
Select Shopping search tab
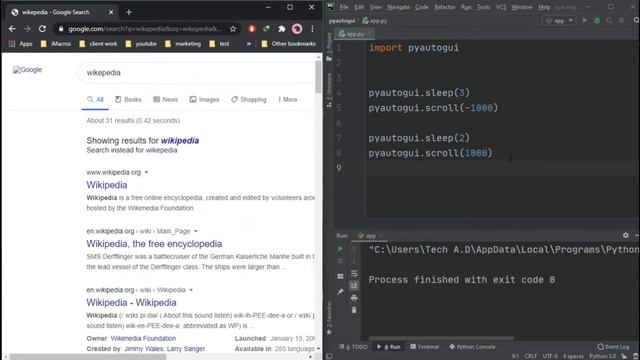[249, 100]
